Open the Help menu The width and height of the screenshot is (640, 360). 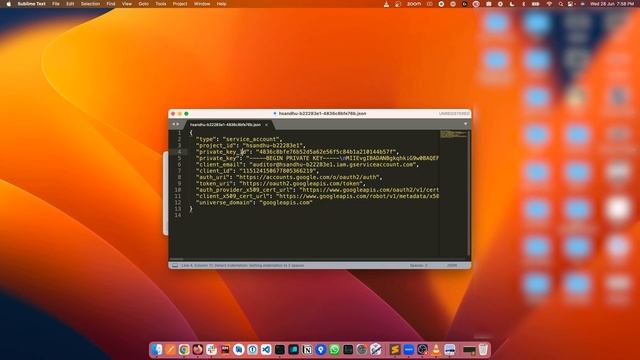[x=221, y=4]
